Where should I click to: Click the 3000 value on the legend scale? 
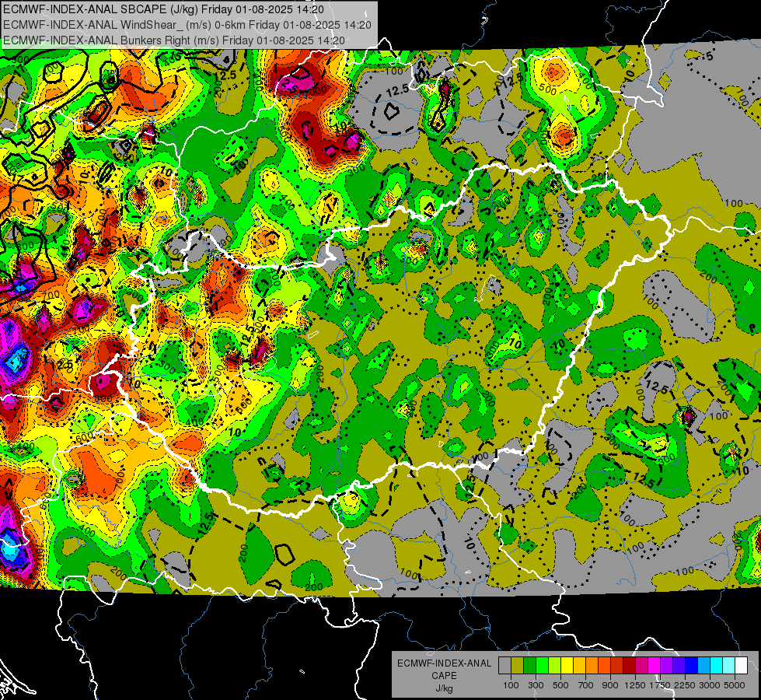pos(710,685)
